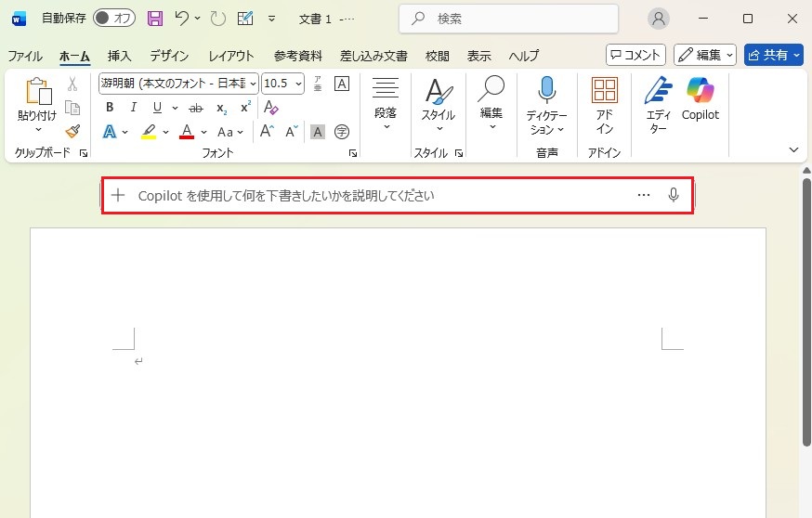
Task: Click the Share (共有) button
Action: pyautogui.click(x=773, y=55)
